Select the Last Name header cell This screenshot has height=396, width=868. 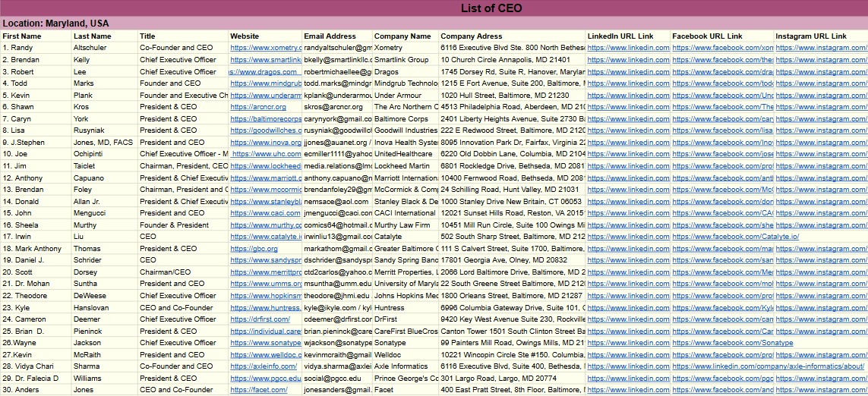coord(105,36)
